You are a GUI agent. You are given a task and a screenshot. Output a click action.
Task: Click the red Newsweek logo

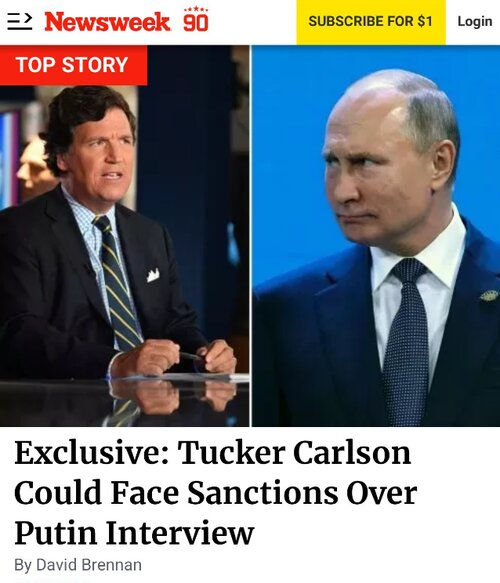pos(107,22)
